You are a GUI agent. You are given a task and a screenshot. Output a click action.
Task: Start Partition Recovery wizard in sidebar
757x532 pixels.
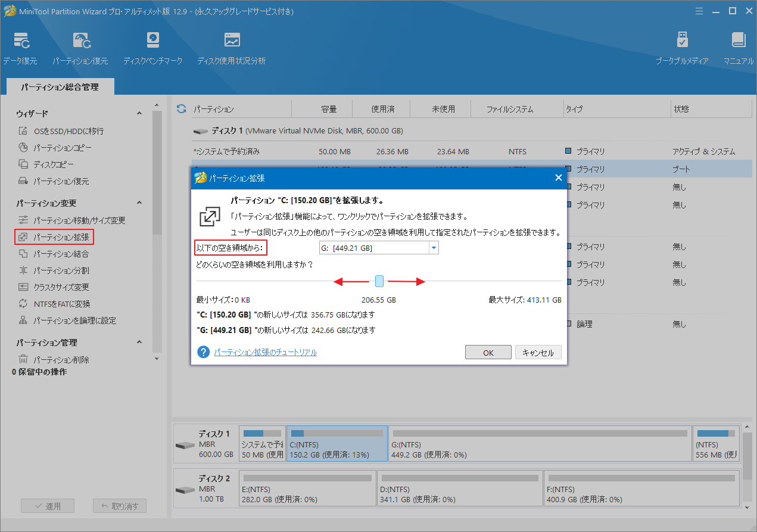(x=54, y=181)
